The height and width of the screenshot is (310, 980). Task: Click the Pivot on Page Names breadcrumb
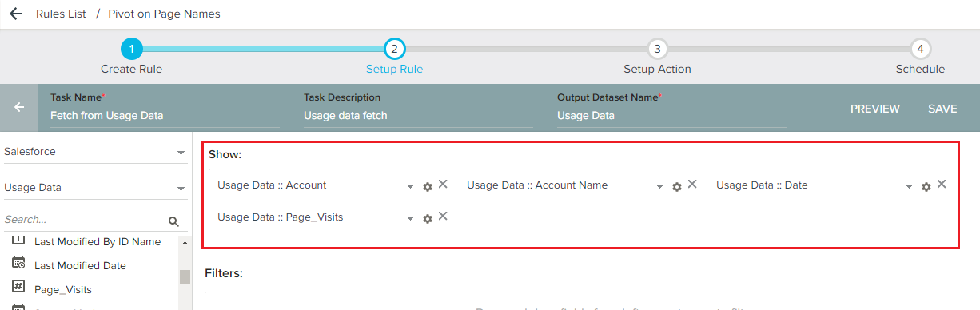tap(164, 14)
